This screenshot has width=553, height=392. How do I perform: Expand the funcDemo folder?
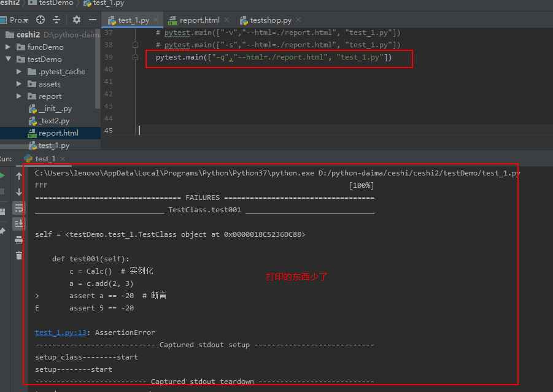pyautogui.click(x=8, y=47)
